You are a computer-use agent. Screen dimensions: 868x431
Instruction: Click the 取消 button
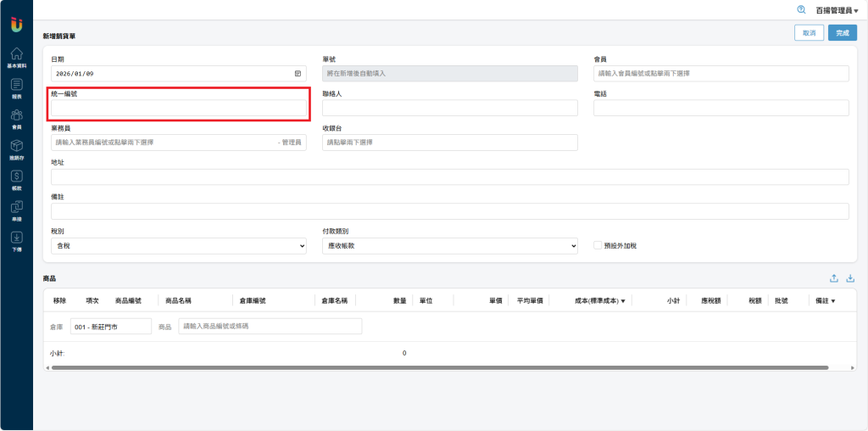point(809,32)
